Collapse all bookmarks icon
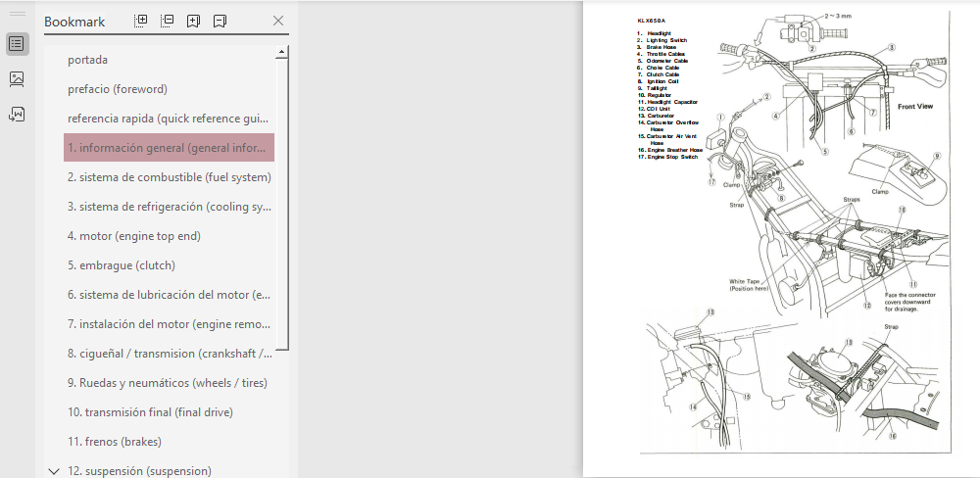This screenshot has width=980, height=478. tap(167, 21)
